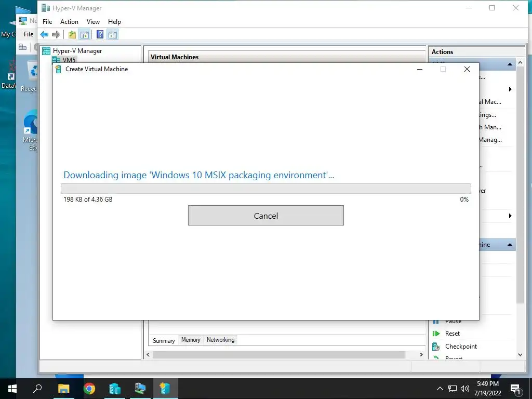Click the Forward arrow toolbar icon

pyautogui.click(x=56, y=34)
